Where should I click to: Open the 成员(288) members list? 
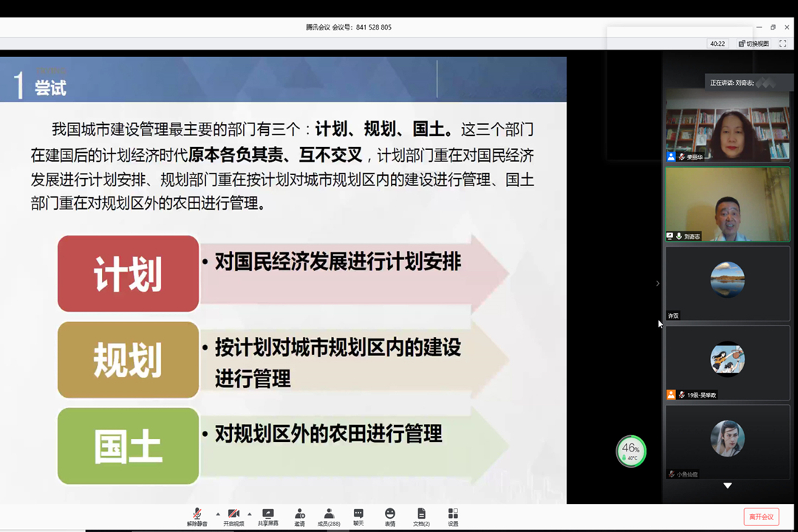pos(329,516)
